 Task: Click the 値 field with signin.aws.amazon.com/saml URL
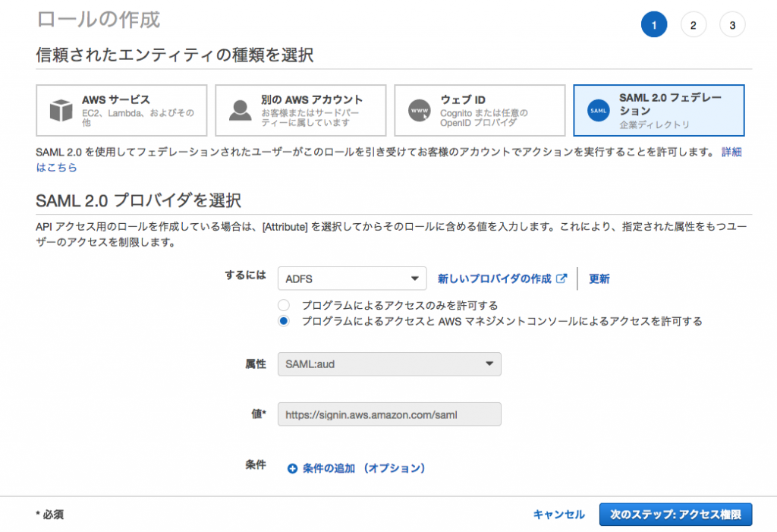389,414
